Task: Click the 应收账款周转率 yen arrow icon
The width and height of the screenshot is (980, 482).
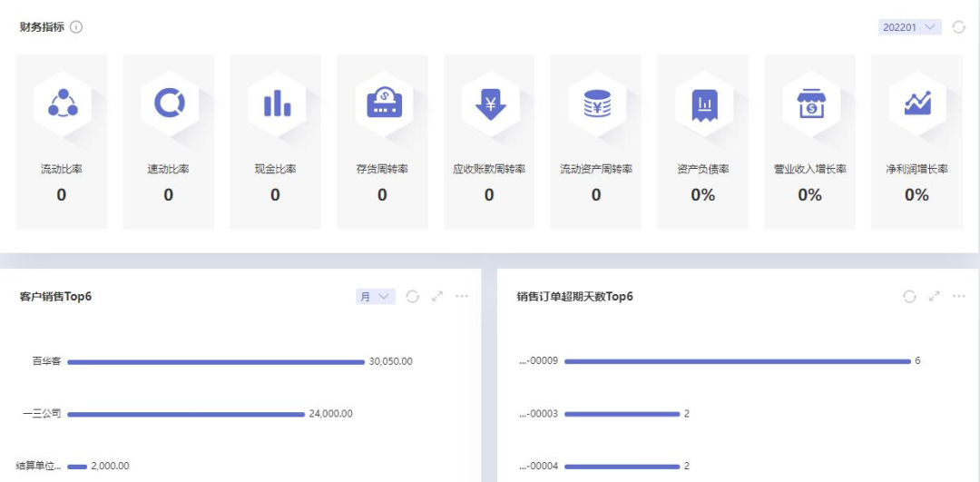Action: tap(490, 103)
